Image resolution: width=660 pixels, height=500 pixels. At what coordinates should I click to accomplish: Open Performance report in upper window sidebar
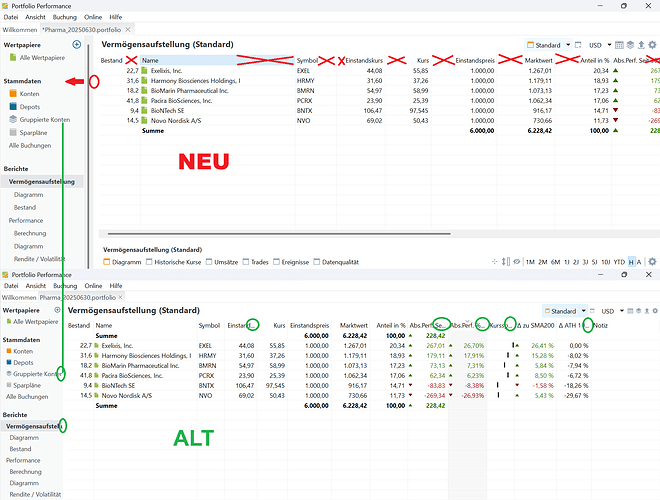click(26, 220)
